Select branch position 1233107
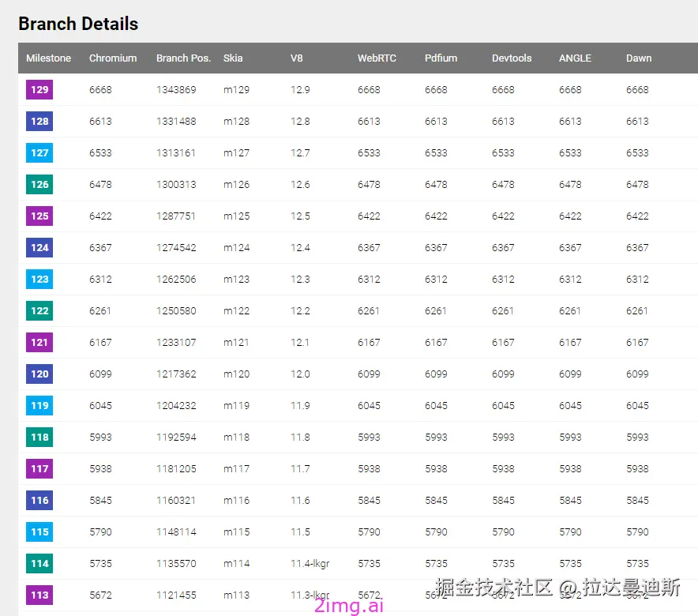The image size is (698, 616). [x=176, y=343]
